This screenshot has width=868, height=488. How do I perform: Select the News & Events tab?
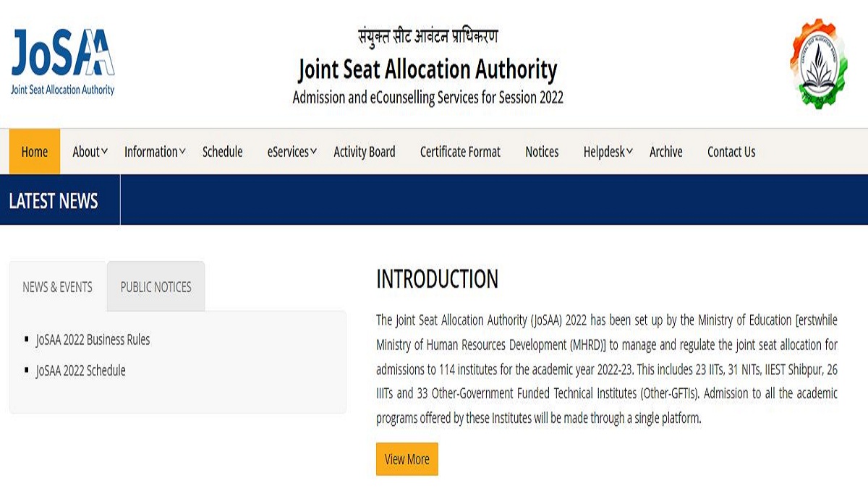click(x=58, y=287)
